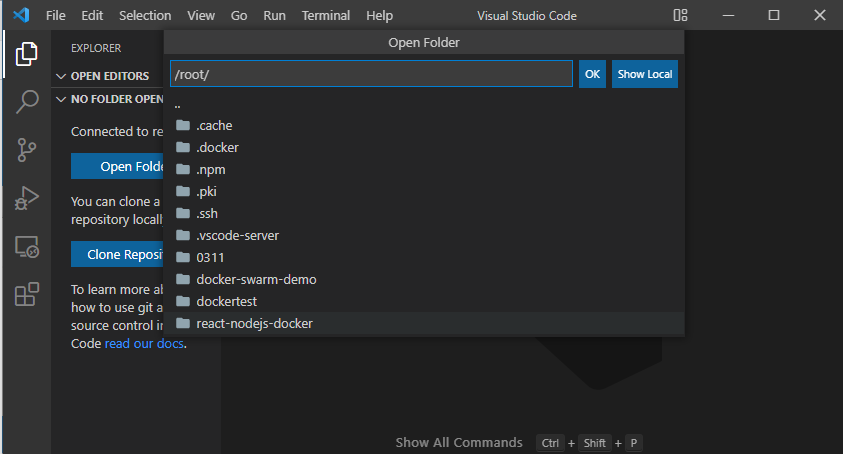Click the /root/ path input field
This screenshot has width=843, height=454.
[371, 74]
